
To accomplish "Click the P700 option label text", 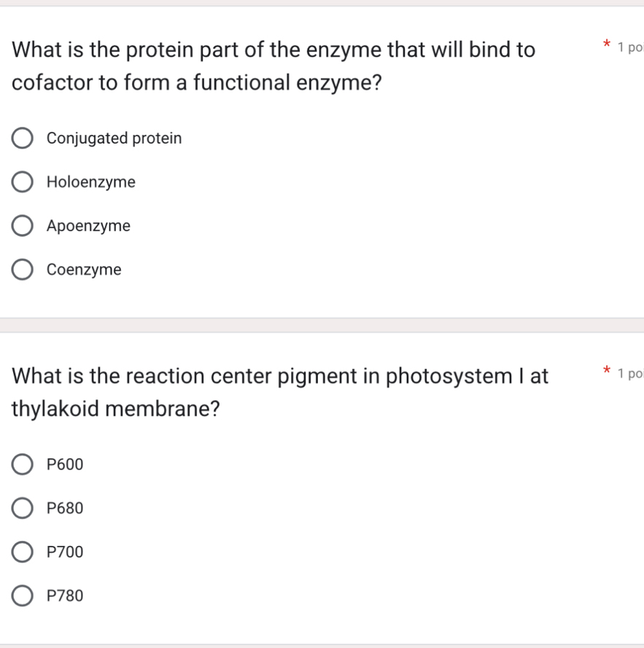I will click(x=65, y=552).
